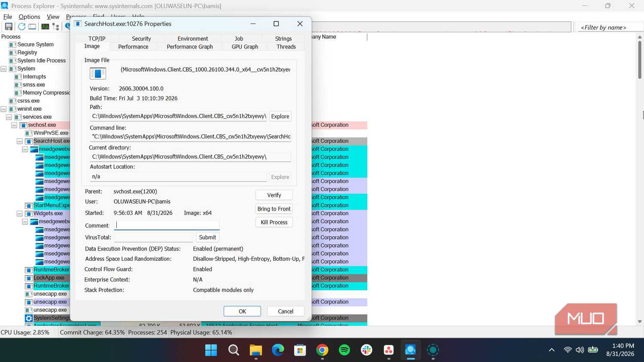The image size is (644, 362).
Task: Click the volume icon in system tray
Action: coord(580,350)
